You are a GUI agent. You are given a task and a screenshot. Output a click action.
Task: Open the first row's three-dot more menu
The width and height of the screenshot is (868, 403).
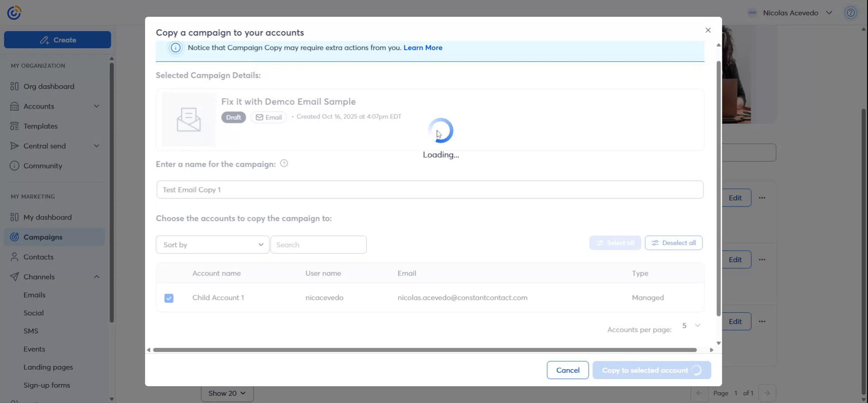762,198
